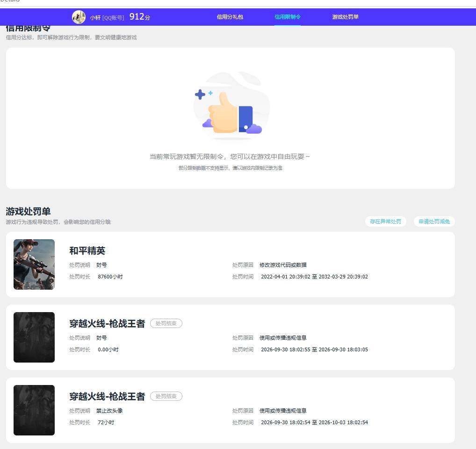Select the 0.00小时 penalty duration

click(x=108, y=349)
